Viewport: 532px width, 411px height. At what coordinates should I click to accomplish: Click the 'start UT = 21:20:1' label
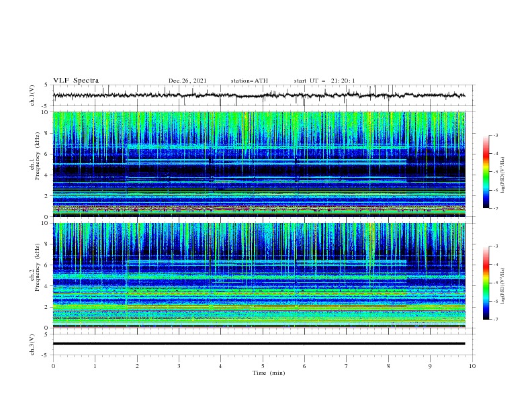(324, 81)
